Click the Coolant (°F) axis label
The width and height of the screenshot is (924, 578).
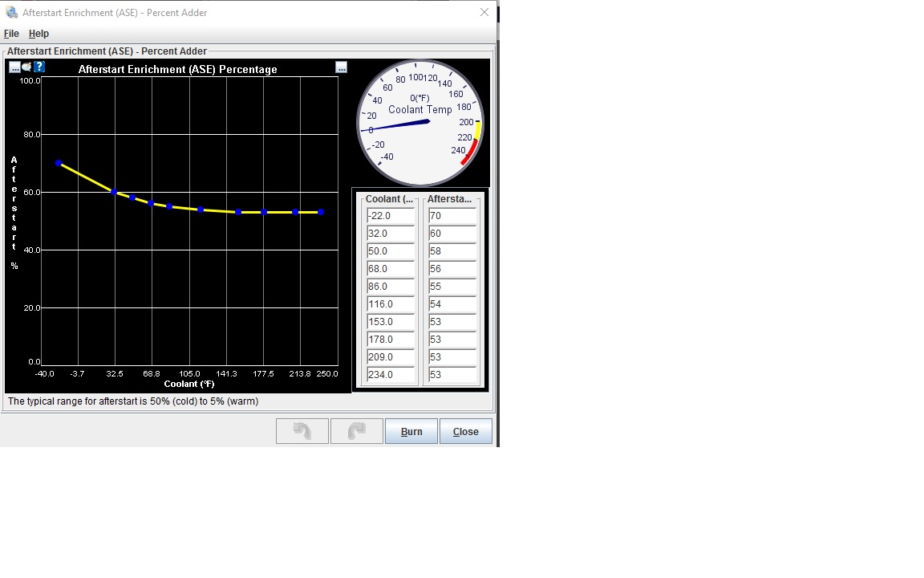coord(189,384)
